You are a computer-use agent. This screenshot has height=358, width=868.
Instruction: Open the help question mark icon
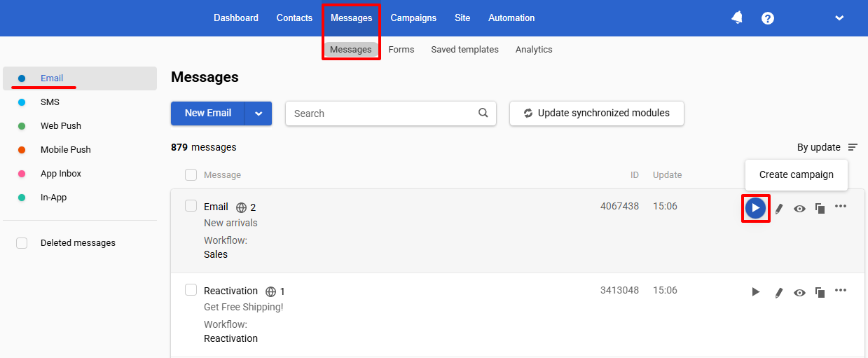768,18
